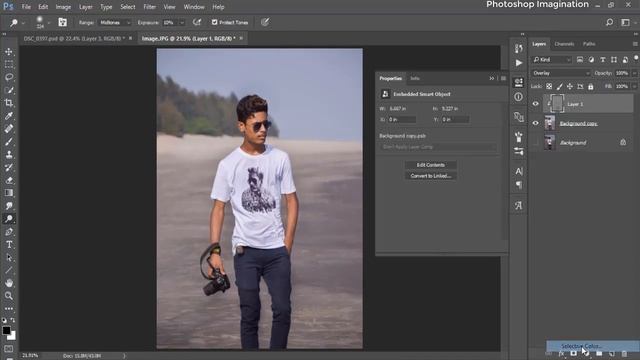Filter layers by type layers icon
This screenshot has height=360, width=640.
pyautogui.click(x=602, y=60)
